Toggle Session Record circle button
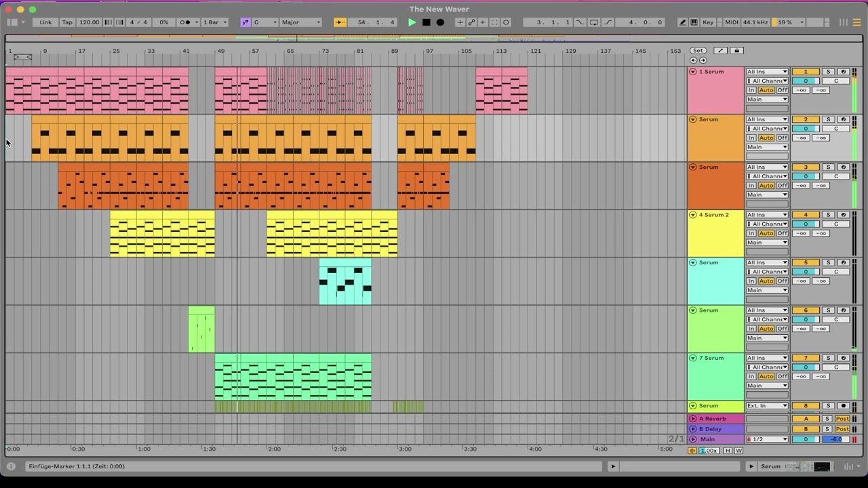Image resolution: width=868 pixels, height=488 pixels. (506, 22)
